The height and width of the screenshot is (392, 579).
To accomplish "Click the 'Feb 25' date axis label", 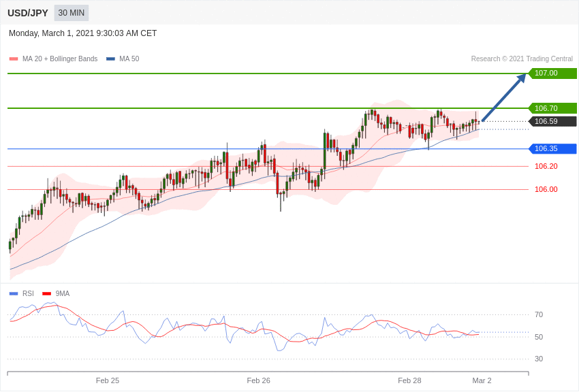I will click(108, 380).
